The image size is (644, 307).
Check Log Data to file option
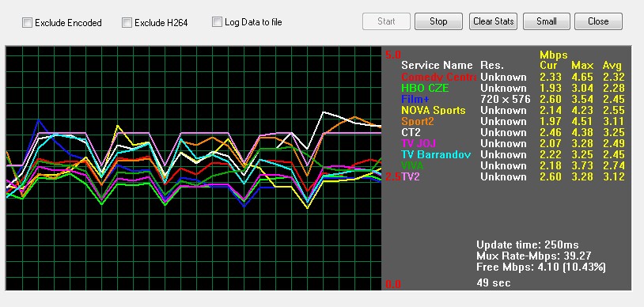[217, 22]
